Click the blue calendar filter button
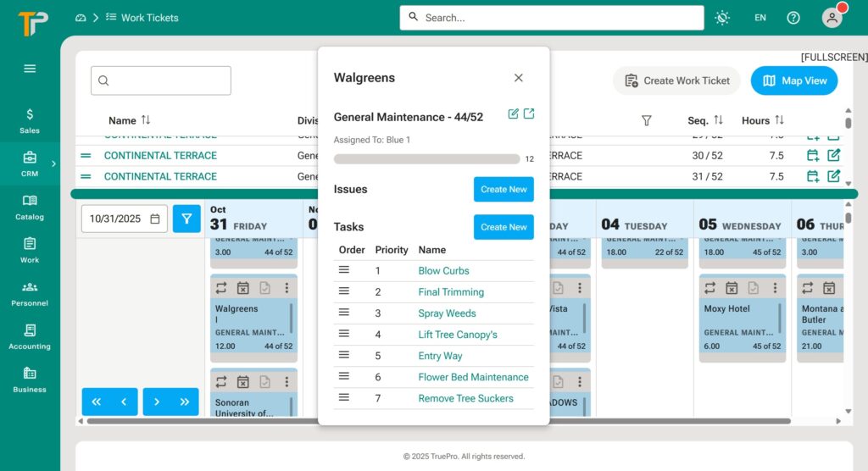 [x=186, y=219]
